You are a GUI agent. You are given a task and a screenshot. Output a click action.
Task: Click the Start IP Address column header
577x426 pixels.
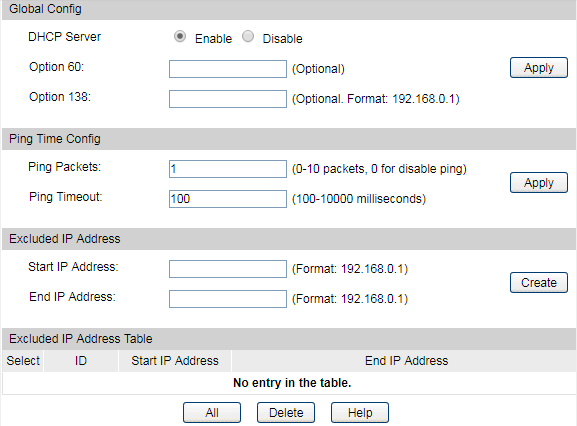click(x=175, y=361)
